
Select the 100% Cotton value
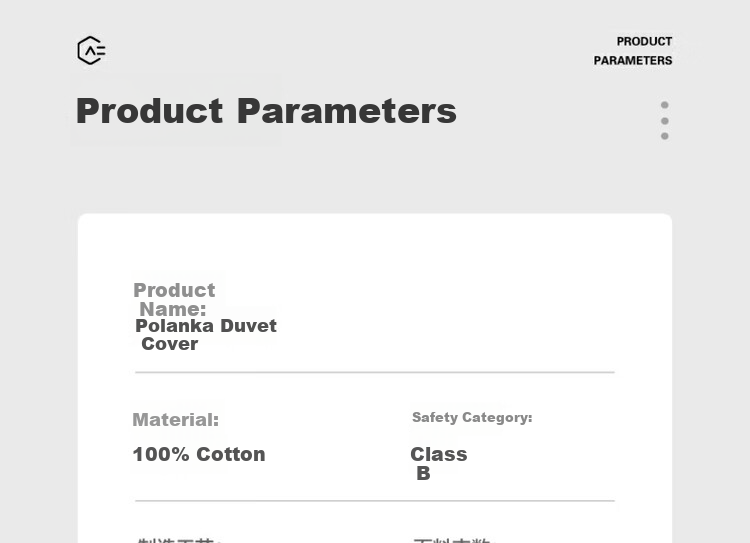(x=198, y=454)
